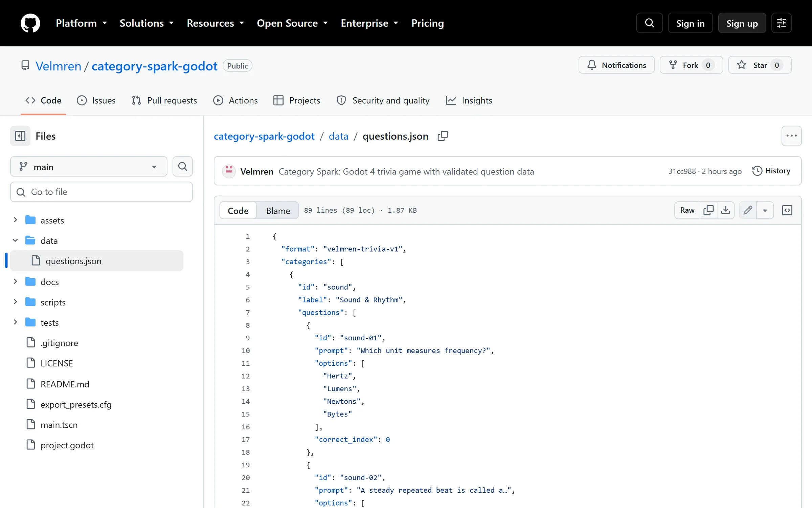Viewport: 812px width, 508px height.
Task: Select the Code view toggle
Action: click(x=238, y=211)
